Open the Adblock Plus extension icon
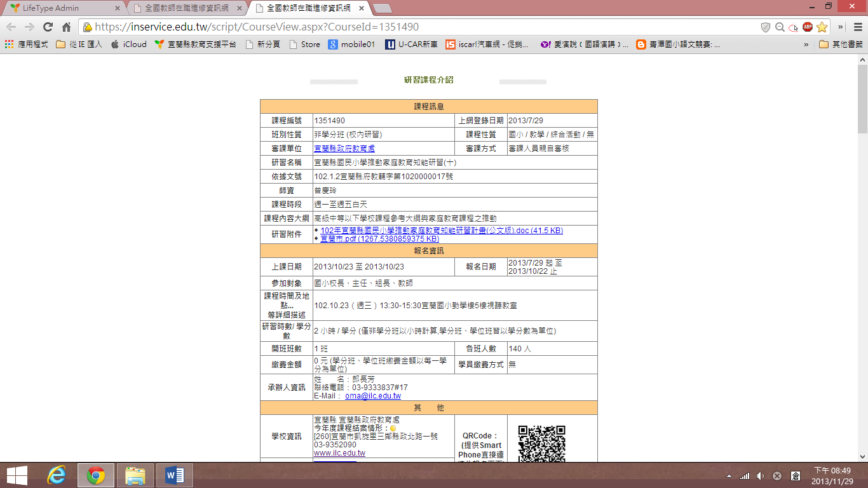Image resolution: width=868 pixels, height=488 pixels. [807, 27]
